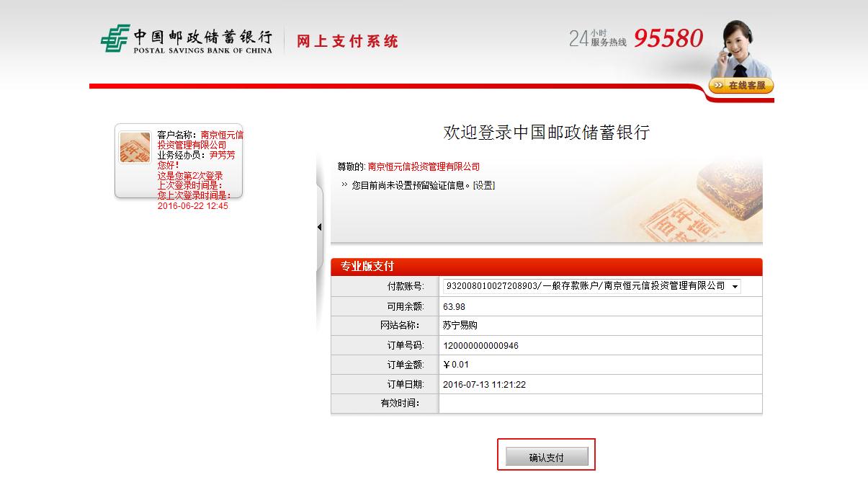Expand the 付款账号 account dropdown
Image resolution: width=868 pixels, height=485 pixels.
[x=734, y=287]
